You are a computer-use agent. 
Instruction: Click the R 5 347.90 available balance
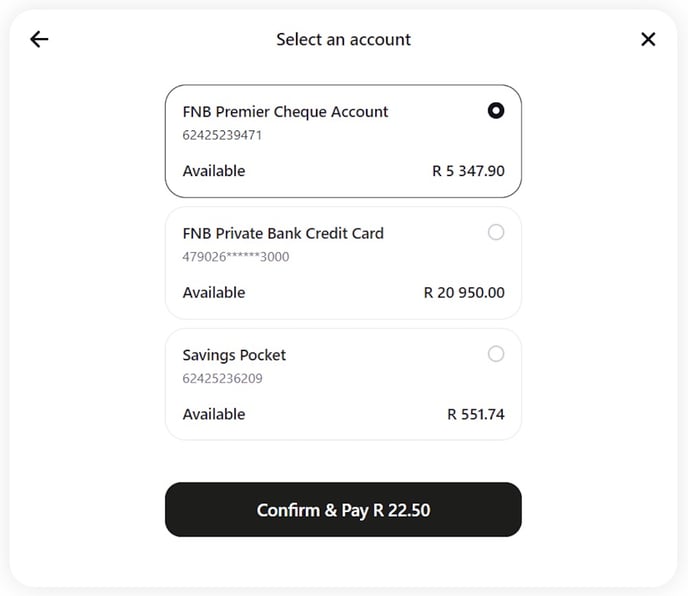point(468,171)
